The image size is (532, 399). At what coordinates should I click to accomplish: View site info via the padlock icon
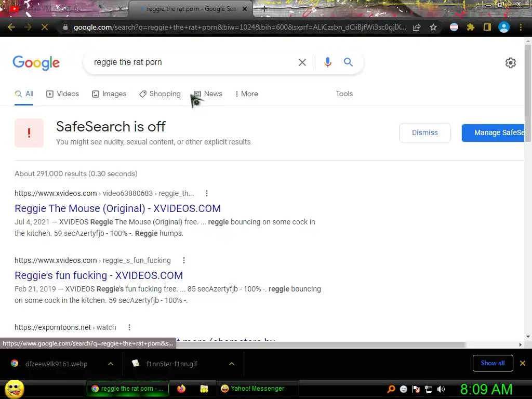point(65,27)
